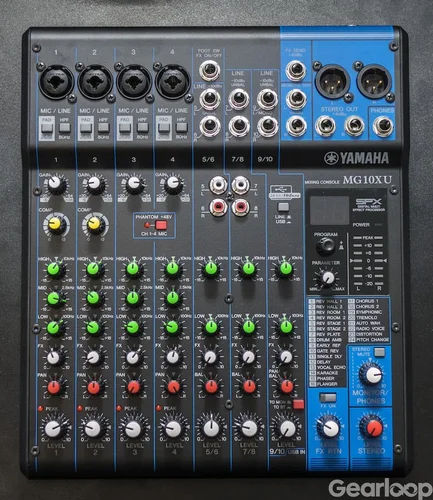Screen dimensions: 433x500
Task: Adjust the LEVEL knob for channel 9/10
Action: (x=287, y=429)
